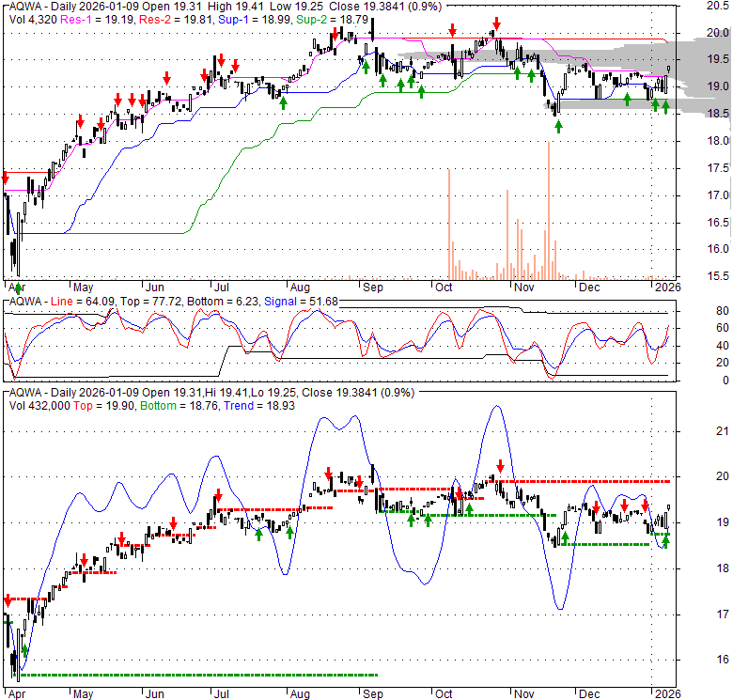Select the 'Trend = 18.93' label

[x=259, y=406]
